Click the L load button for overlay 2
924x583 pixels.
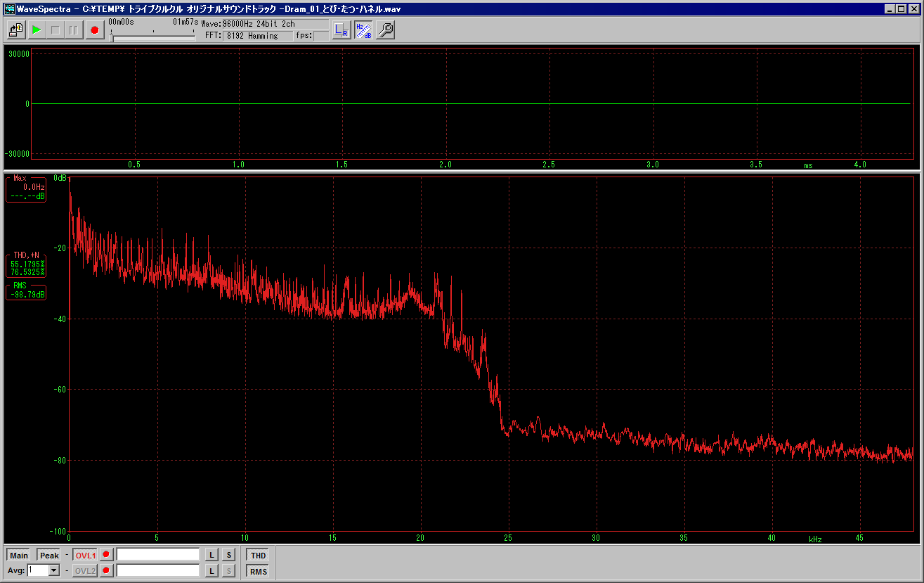pyautogui.click(x=212, y=570)
